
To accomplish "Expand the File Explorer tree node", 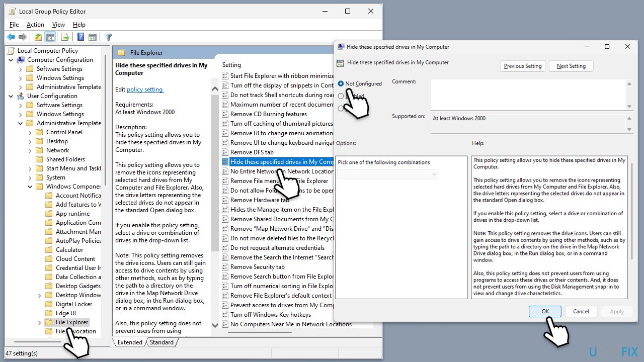I will point(39,322).
